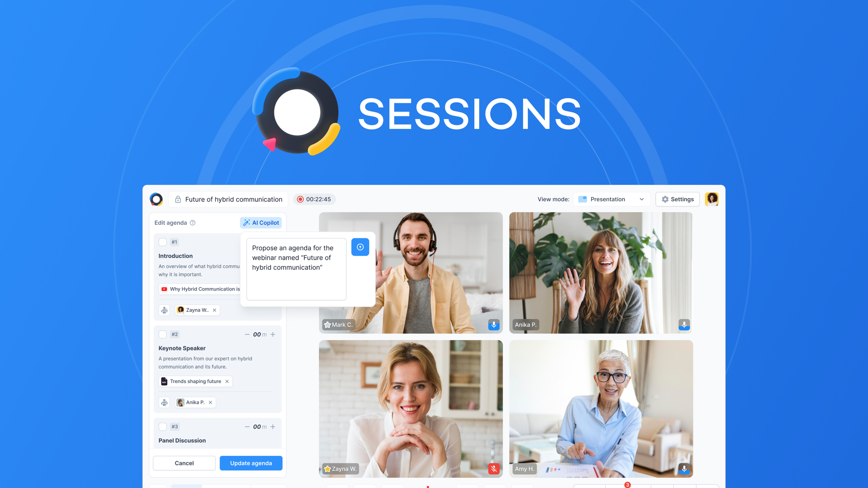Viewport: 868px width, 488px height.
Task: Click Cancel button in agenda editor
Action: [x=184, y=463]
